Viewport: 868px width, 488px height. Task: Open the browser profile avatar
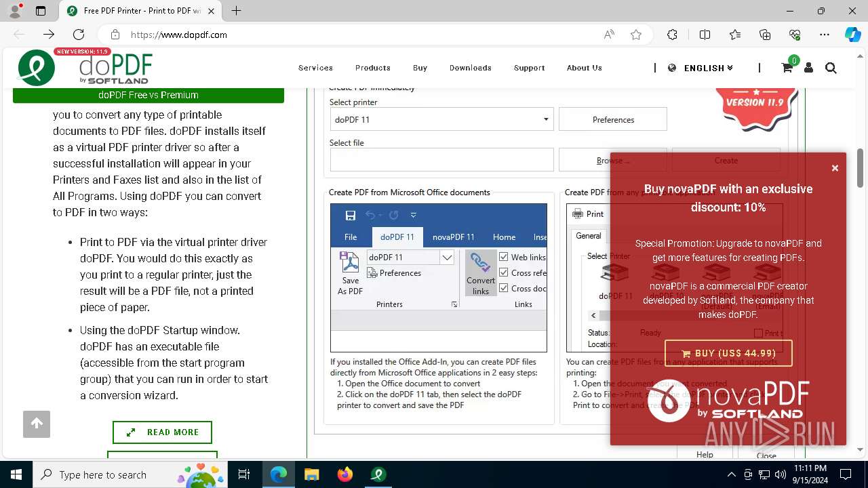click(15, 11)
